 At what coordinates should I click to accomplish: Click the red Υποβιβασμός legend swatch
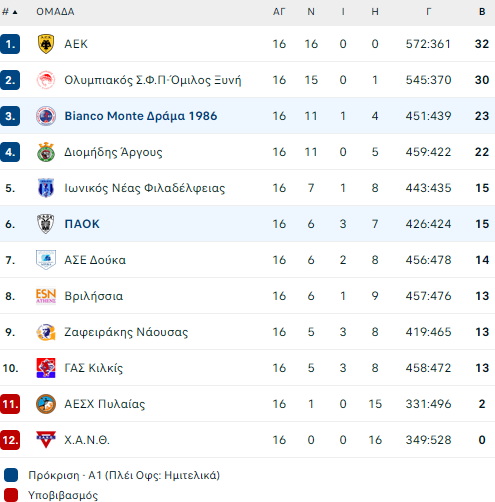(11, 495)
